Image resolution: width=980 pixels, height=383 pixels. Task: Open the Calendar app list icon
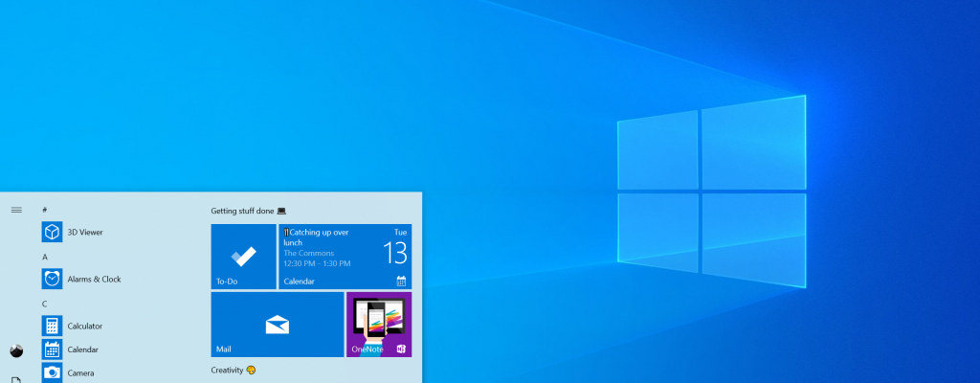pos(52,349)
